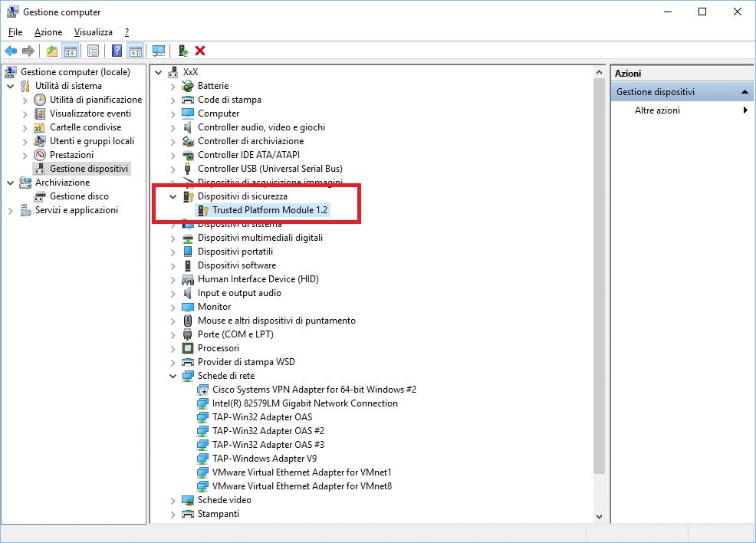
Task: Select the XxX computer root node
Action: (x=190, y=72)
